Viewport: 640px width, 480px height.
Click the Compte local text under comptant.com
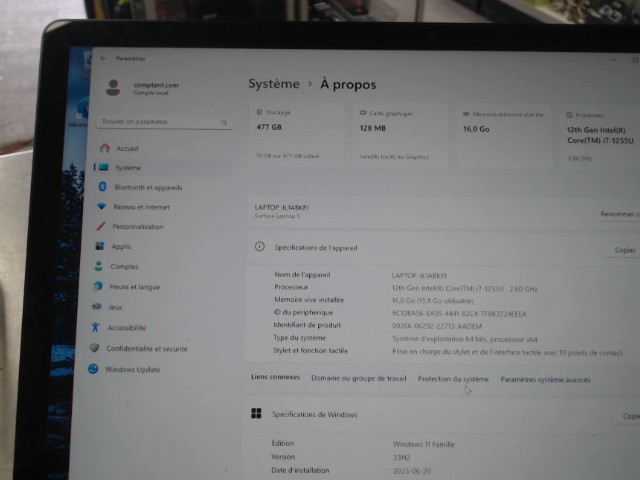pos(151,93)
